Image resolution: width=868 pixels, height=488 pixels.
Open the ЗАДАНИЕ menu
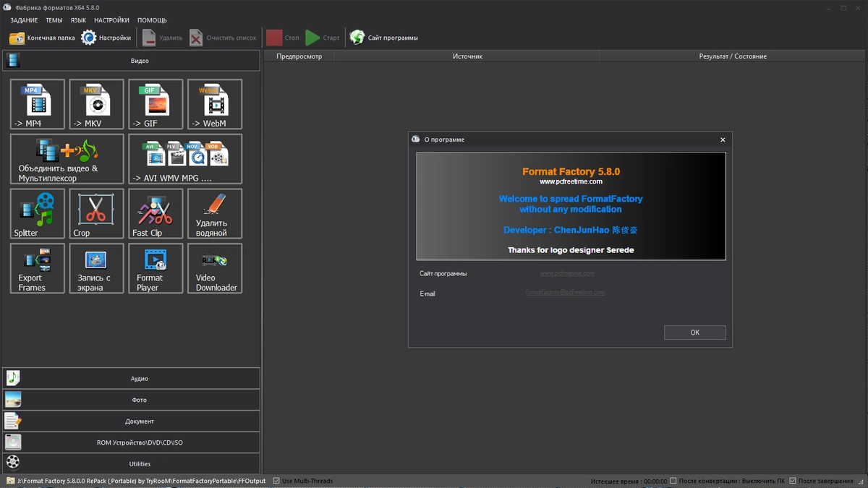point(24,20)
